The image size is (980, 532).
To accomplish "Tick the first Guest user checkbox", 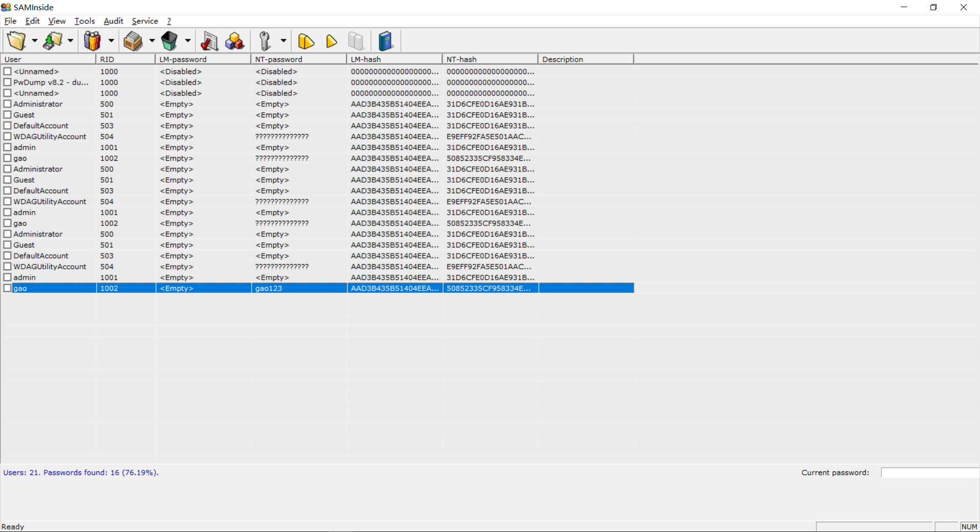I will point(8,115).
